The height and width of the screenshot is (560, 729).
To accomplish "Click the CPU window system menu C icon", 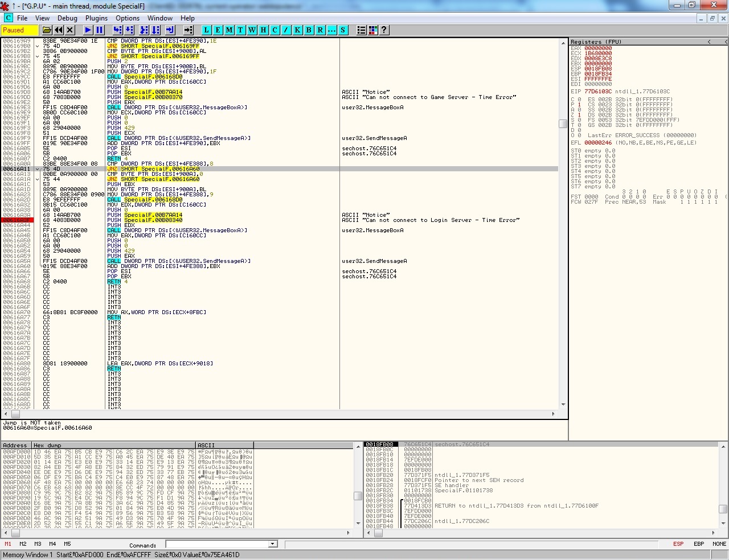I will pos(8,18).
